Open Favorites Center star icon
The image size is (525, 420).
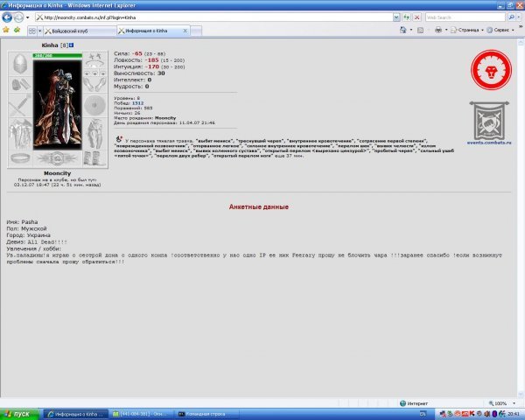(6, 30)
